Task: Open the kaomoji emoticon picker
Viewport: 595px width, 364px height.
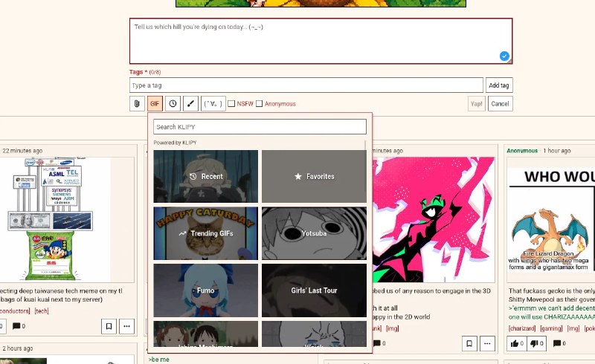Action: pyautogui.click(x=213, y=103)
